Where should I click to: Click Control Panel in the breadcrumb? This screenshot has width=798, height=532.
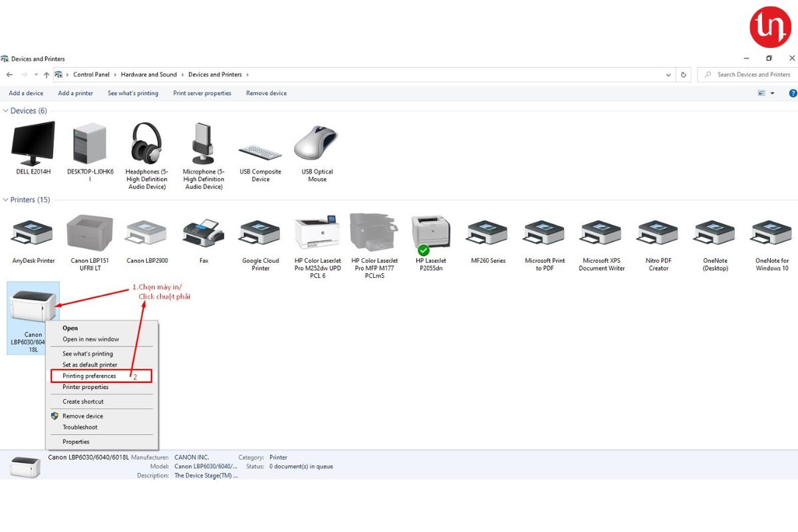[91, 74]
